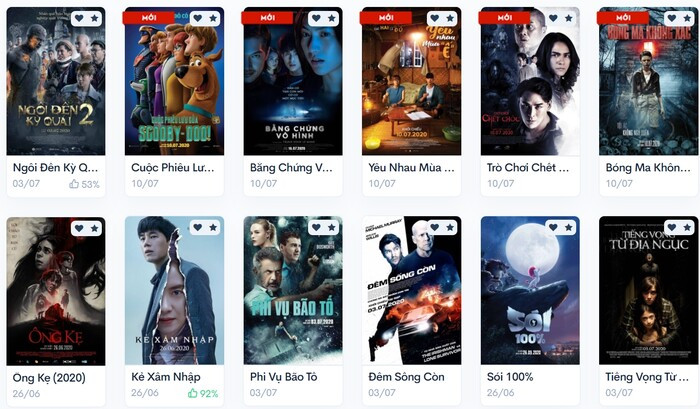Open the Phi Vụ Bão Tố poster thumbnail
Image resolution: width=700 pixels, height=409 pixels.
coord(293,291)
